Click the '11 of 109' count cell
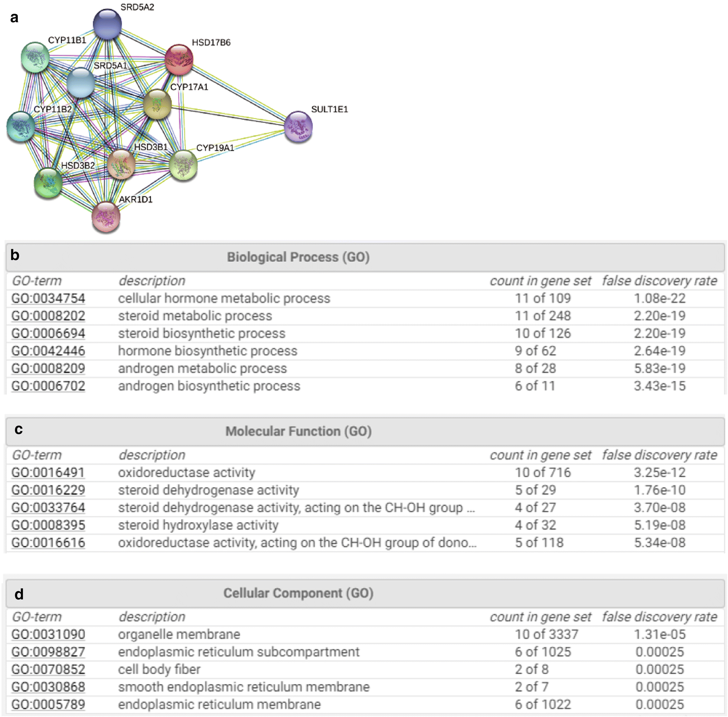Screen dimensions: 728x717 (543, 298)
